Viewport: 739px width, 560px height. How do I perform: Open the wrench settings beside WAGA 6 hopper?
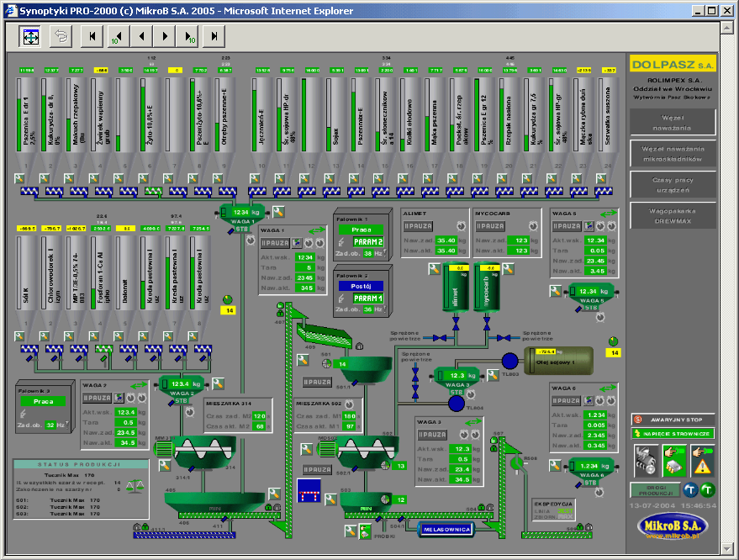(x=555, y=466)
